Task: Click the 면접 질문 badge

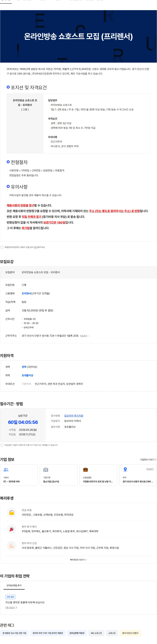Action: tap(10, 597)
